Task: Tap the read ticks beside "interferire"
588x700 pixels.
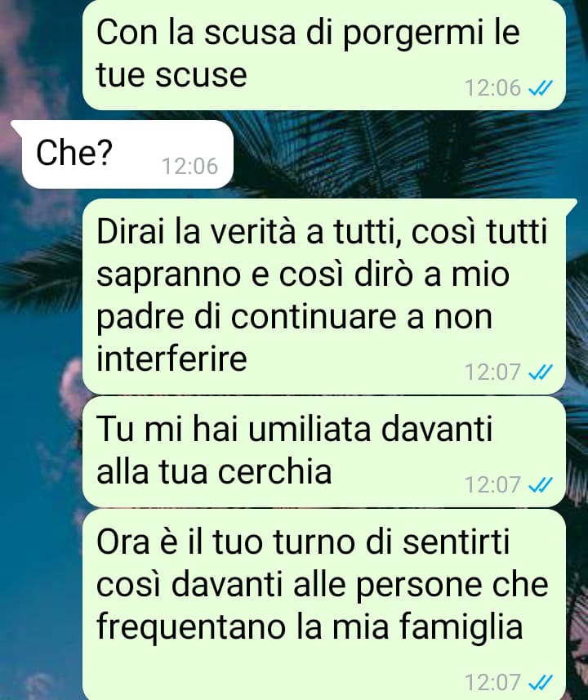Action: point(541,372)
